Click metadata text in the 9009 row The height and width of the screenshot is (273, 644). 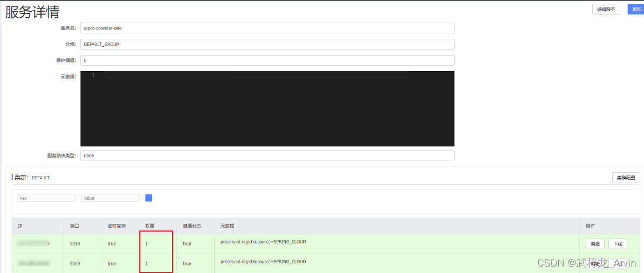pos(263,262)
